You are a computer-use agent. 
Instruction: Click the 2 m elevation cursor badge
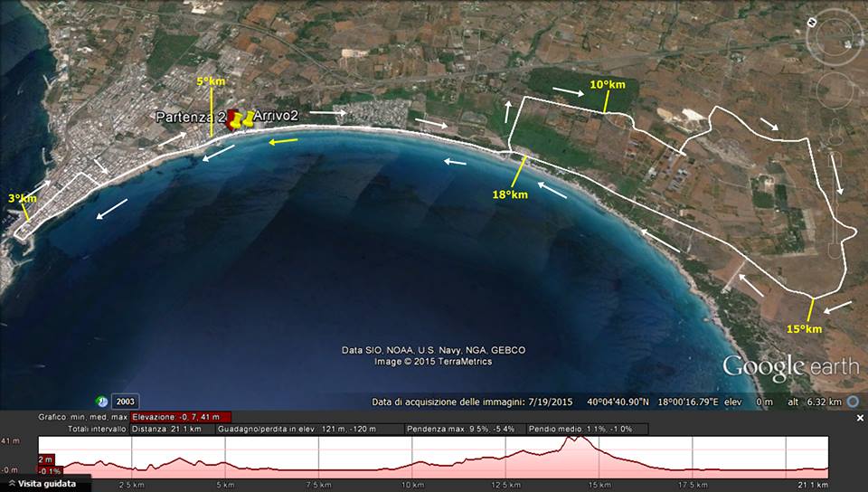[46, 459]
